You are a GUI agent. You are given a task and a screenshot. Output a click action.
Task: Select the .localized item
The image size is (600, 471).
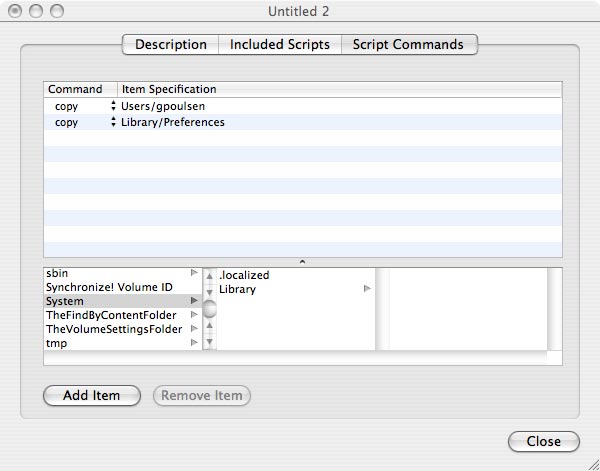(244, 275)
